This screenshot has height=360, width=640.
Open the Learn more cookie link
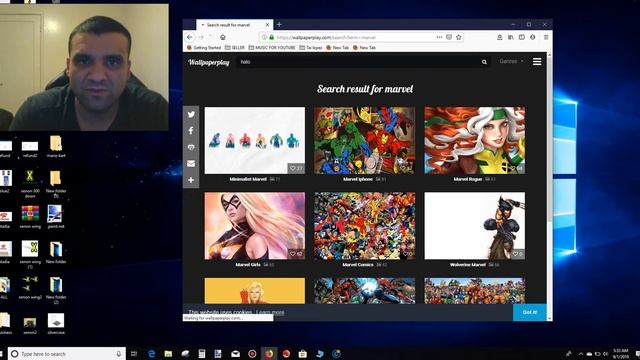(x=270, y=312)
